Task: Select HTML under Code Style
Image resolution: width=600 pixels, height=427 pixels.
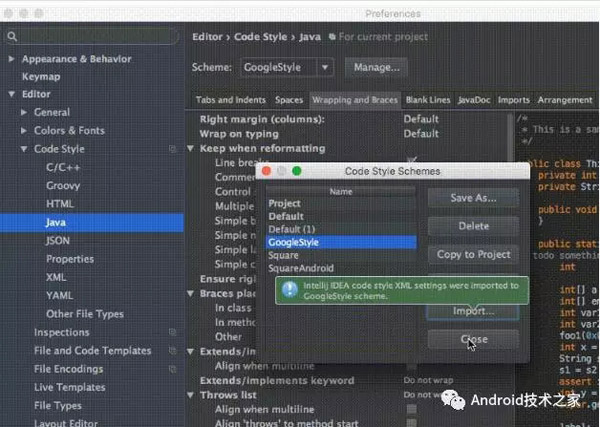Action: pyautogui.click(x=60, y=204)
